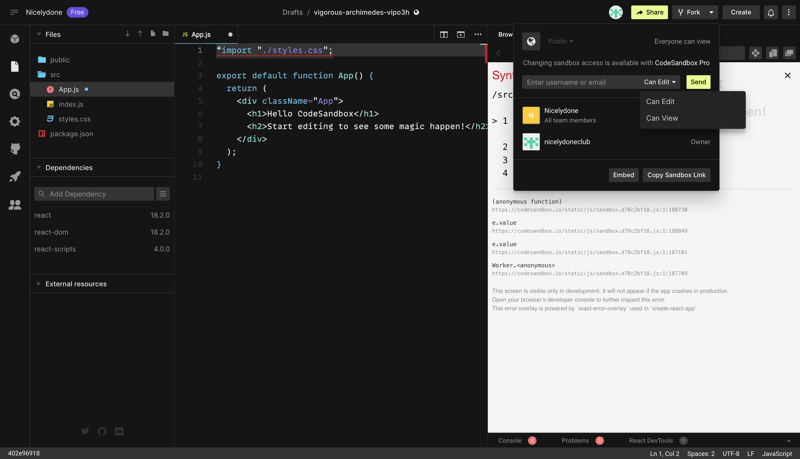The width and height of the screenshot is (800, 459).
Task: Click the JavaScript language status item
Action: (x=777, y=453)
